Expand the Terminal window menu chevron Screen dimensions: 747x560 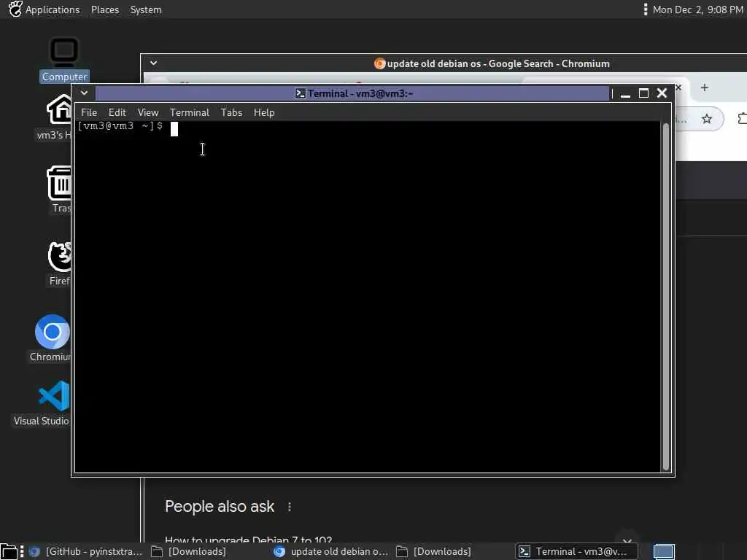point(85,93)
